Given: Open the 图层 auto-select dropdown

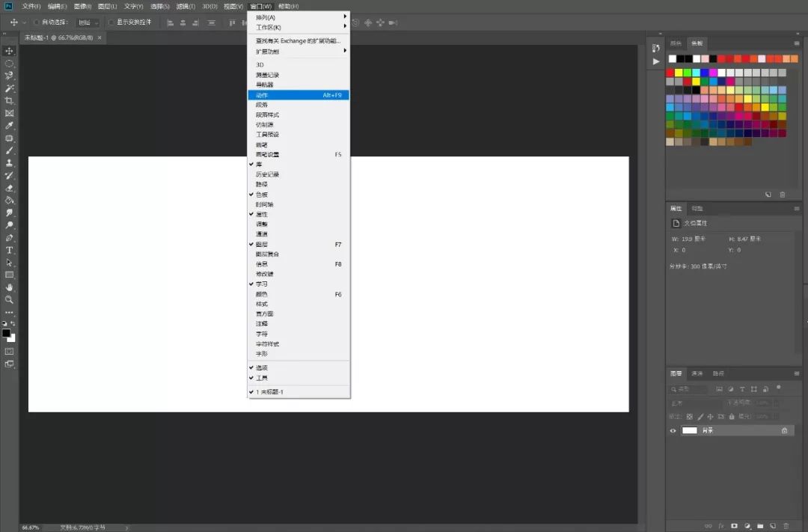Looking at the screenshot, I should 88,22.
